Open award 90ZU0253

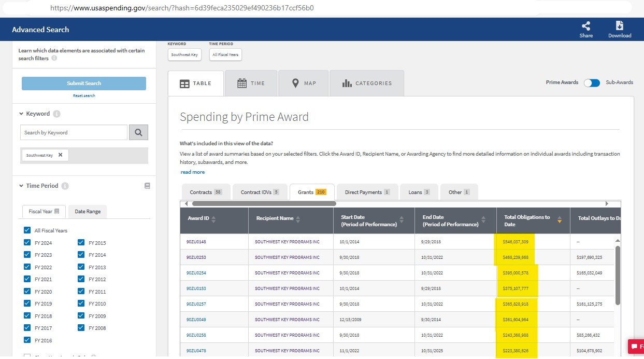196,257
